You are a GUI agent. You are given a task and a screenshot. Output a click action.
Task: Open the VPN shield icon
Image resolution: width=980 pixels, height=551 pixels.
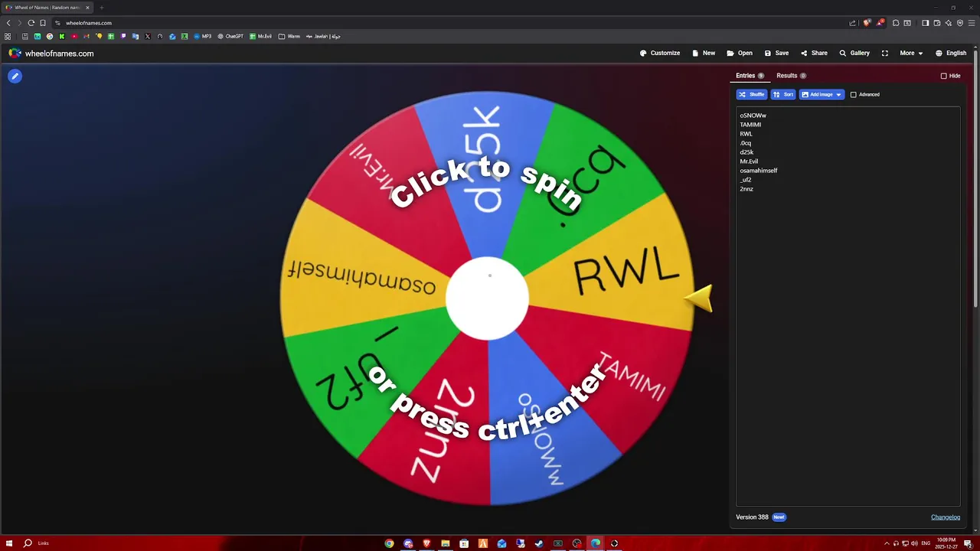tap(960, 23)
